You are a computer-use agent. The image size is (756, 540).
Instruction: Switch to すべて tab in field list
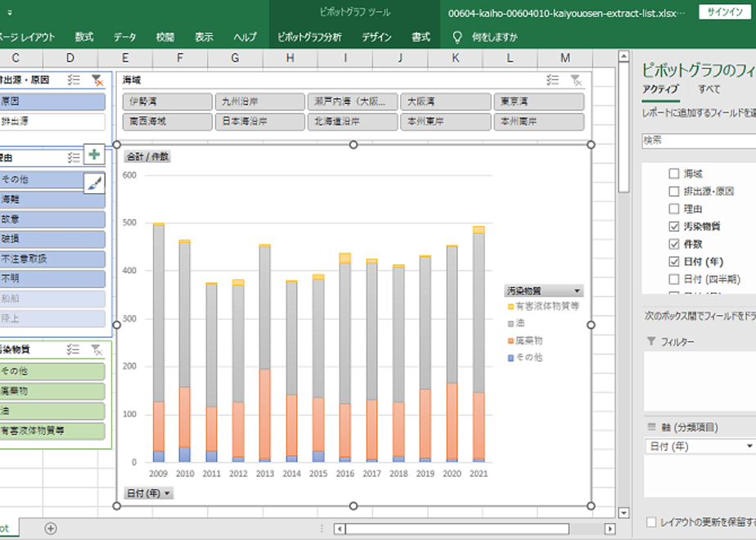[709, 89]
